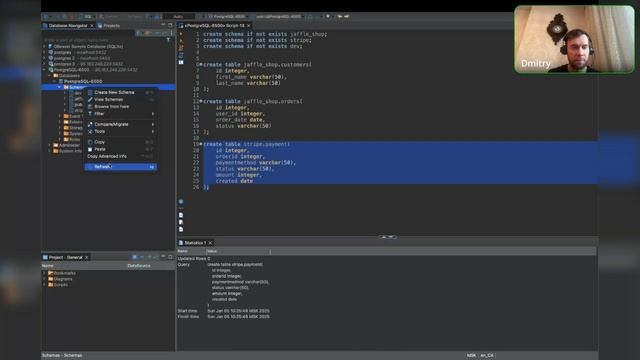
Task: Click Execute SQL statement gutter icon
Action: click(x=181, y=34)
